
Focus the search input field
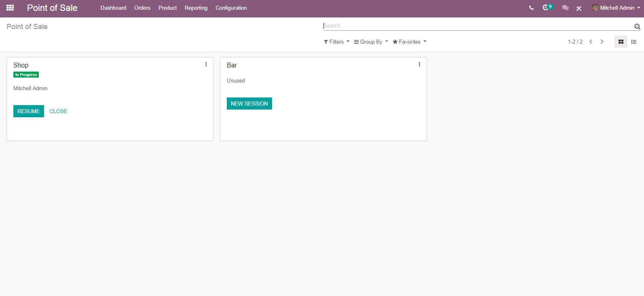[x=477, y=26]
